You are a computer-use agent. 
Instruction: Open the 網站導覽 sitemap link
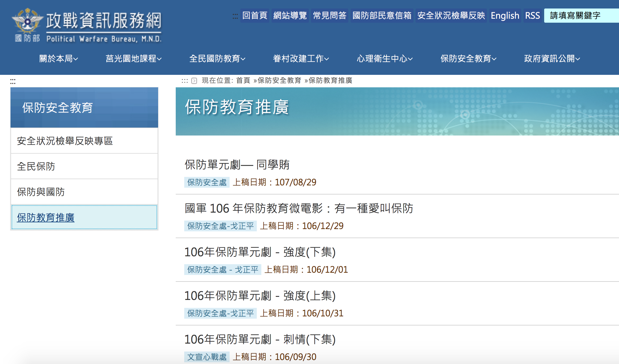point(290,16)
